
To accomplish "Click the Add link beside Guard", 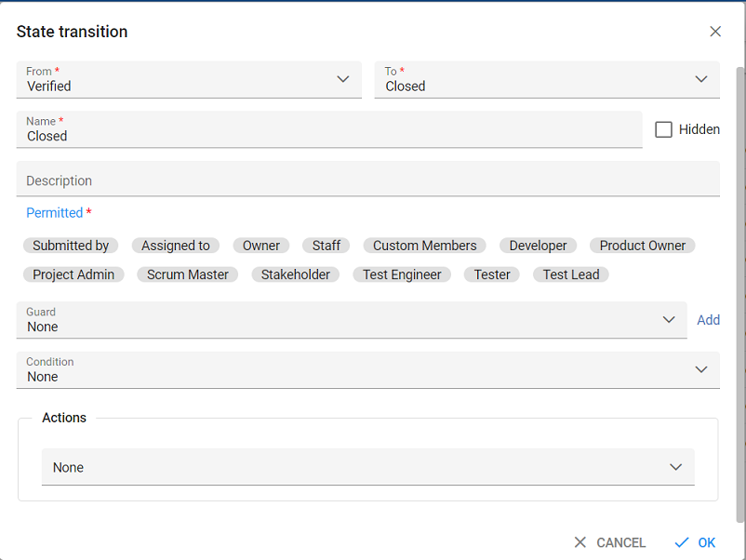I will [708, 320].
